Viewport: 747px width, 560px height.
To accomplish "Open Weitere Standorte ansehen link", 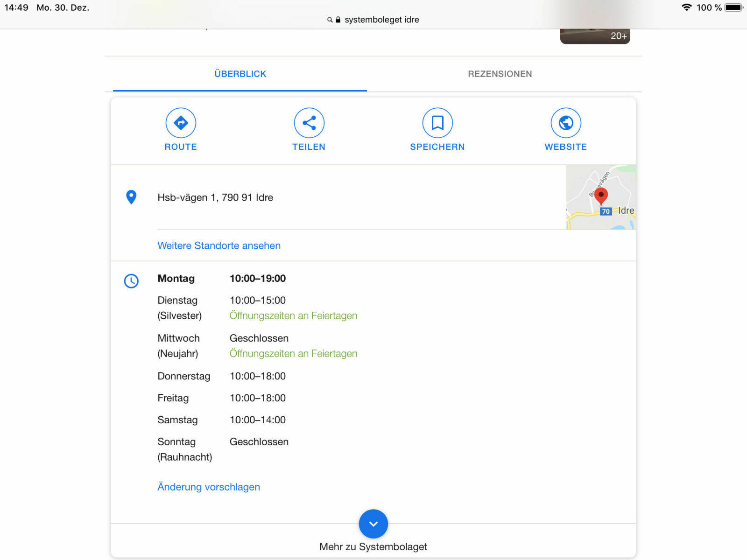I will click(x=219, y=245).
